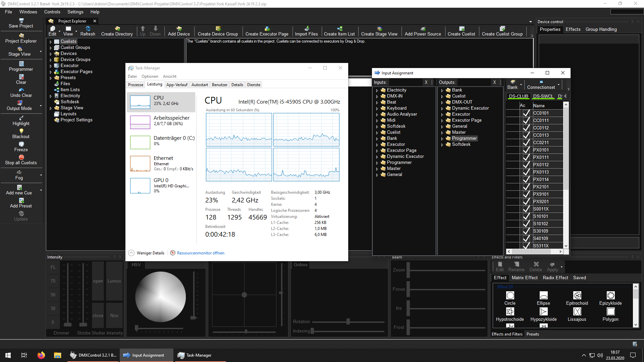Image resolution: width=644 pixels, height=362 pixels.
Task: Click Import Files toolbar icon
Action: 307,29
